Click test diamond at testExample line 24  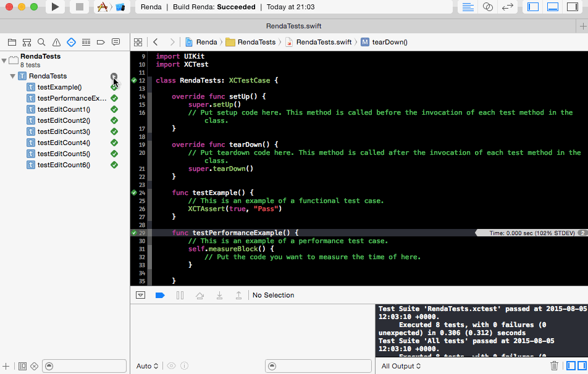(134, 193)
